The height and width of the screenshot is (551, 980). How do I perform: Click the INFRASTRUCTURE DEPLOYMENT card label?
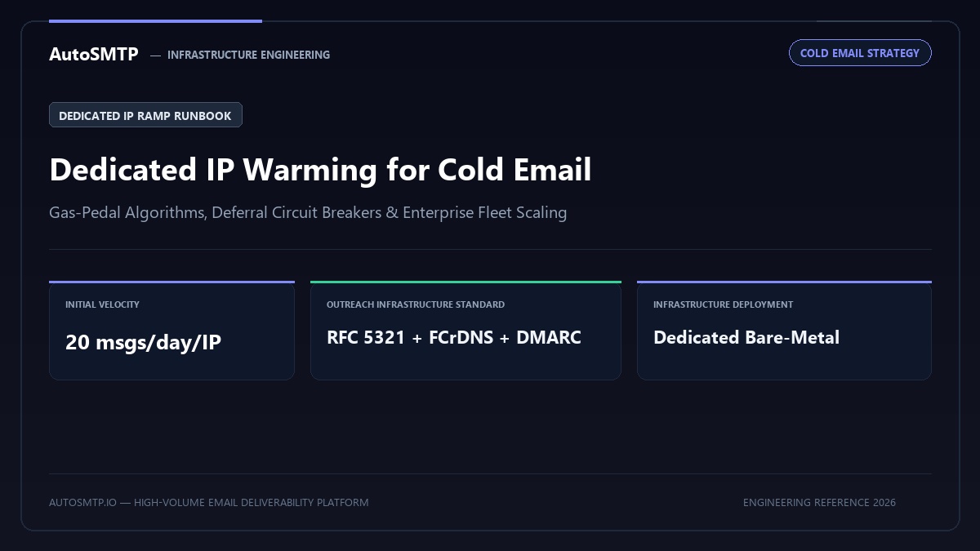pyautogui.click(x=723, y=304)
